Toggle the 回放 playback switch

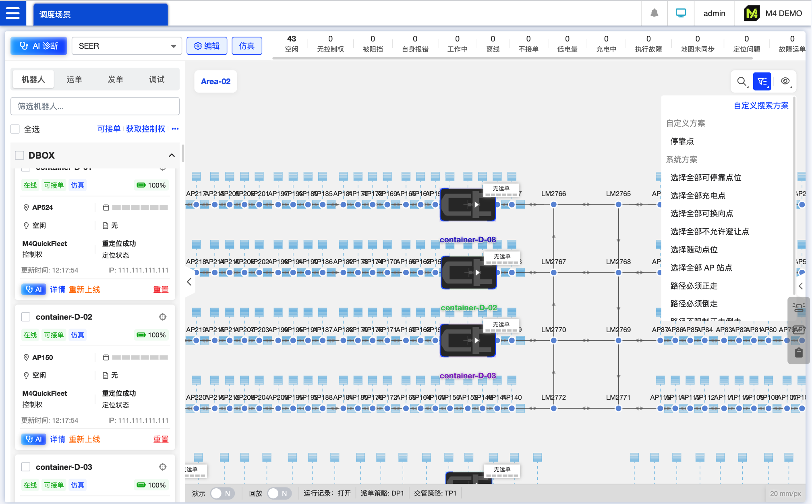(x=279, y=494)
